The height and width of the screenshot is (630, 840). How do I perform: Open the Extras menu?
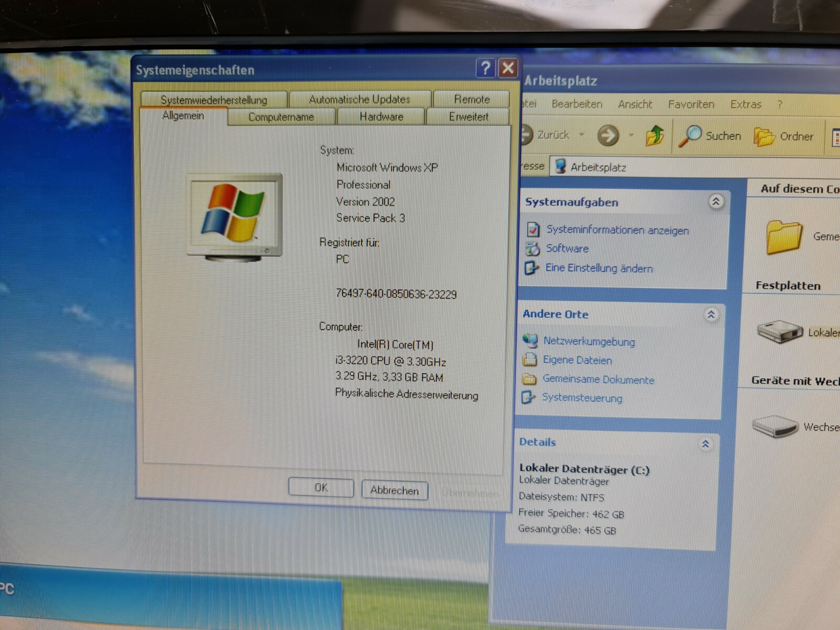(745, 104)
